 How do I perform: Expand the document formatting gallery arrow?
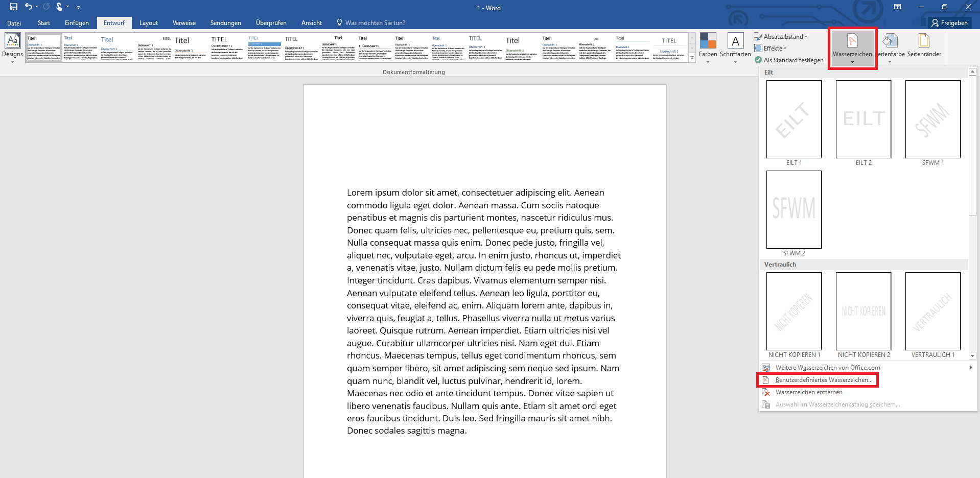(x=692, y=59)
